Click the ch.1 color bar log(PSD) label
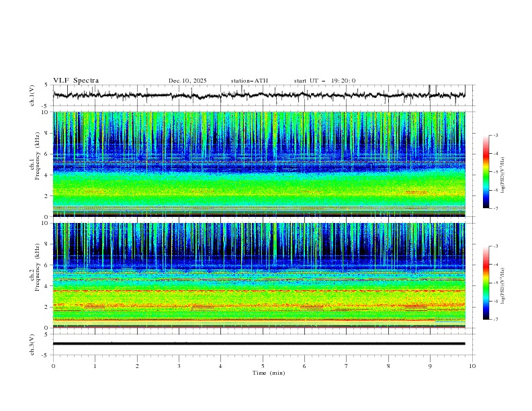The height and width of the screenshot is (411, 532). pos(502,175)
